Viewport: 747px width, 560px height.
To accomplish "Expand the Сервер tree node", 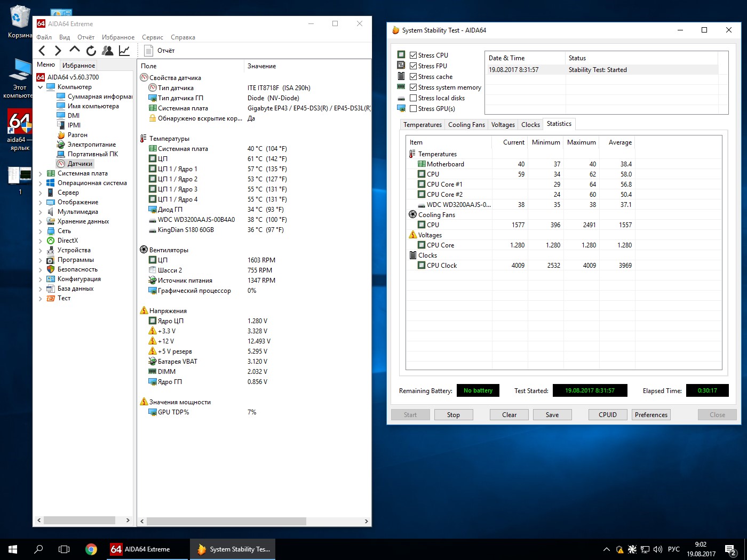I will [x=41, y=193].
